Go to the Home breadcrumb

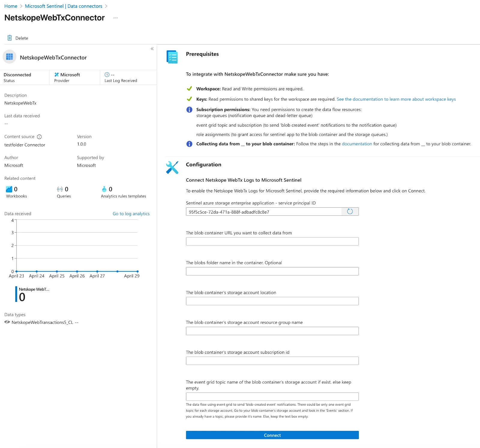(11, 6)
